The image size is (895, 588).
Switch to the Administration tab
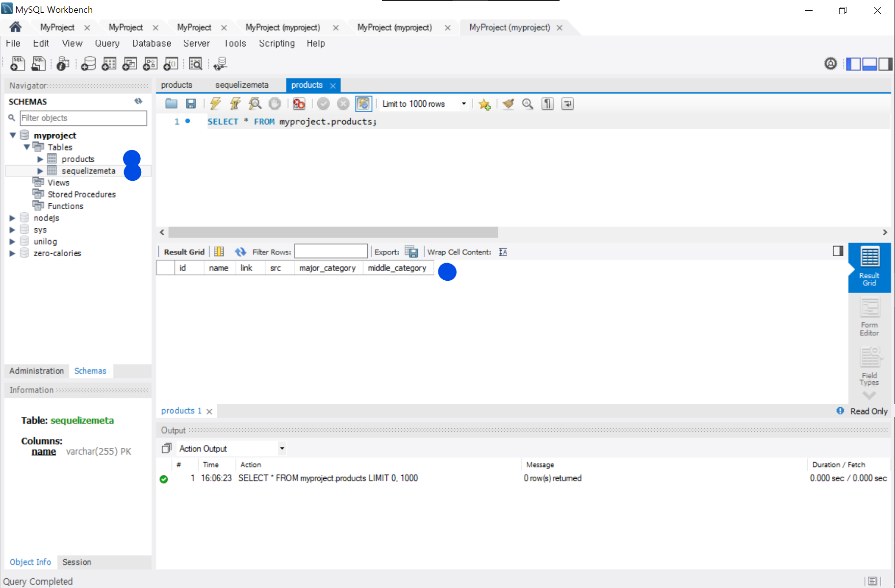click(x=37, y=371)
